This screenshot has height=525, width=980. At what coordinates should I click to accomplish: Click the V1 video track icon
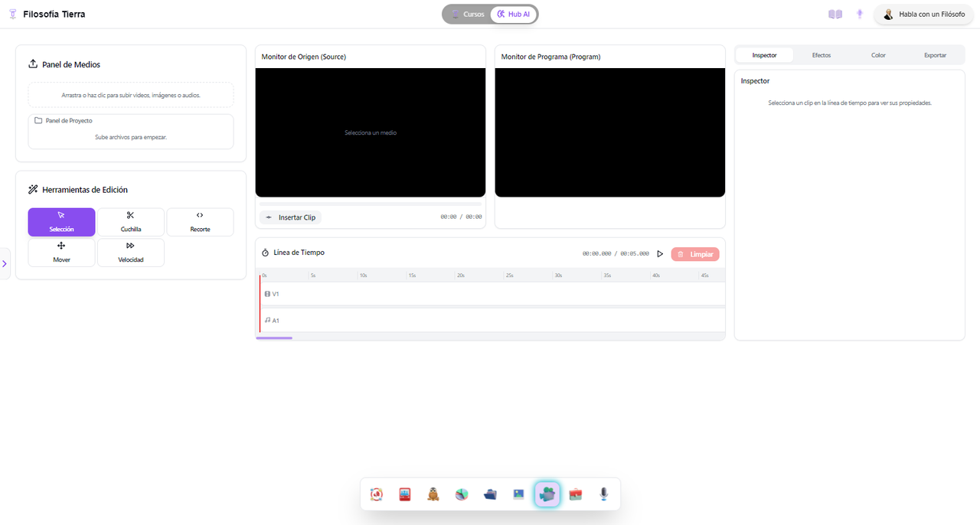pos(267,294)
